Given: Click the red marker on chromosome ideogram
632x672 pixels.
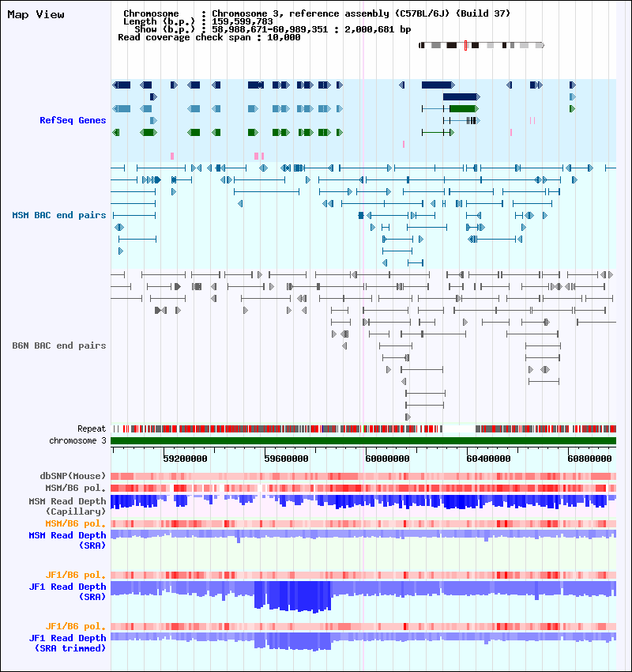Looking at the screenshot, I should [465, 45].
